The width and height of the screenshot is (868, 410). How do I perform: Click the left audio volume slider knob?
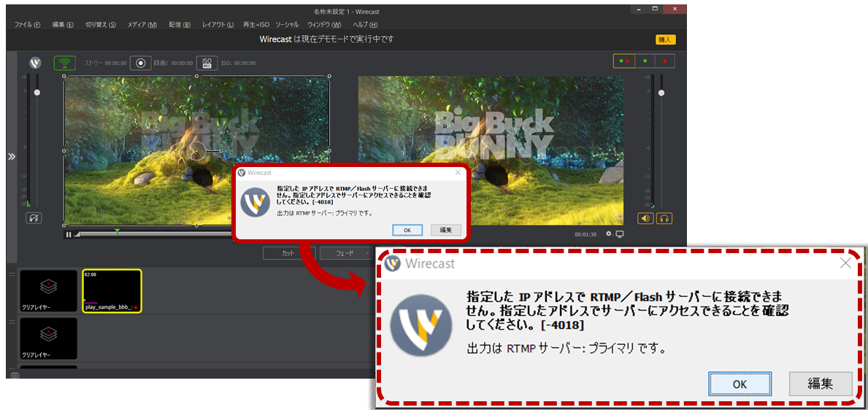37,93
